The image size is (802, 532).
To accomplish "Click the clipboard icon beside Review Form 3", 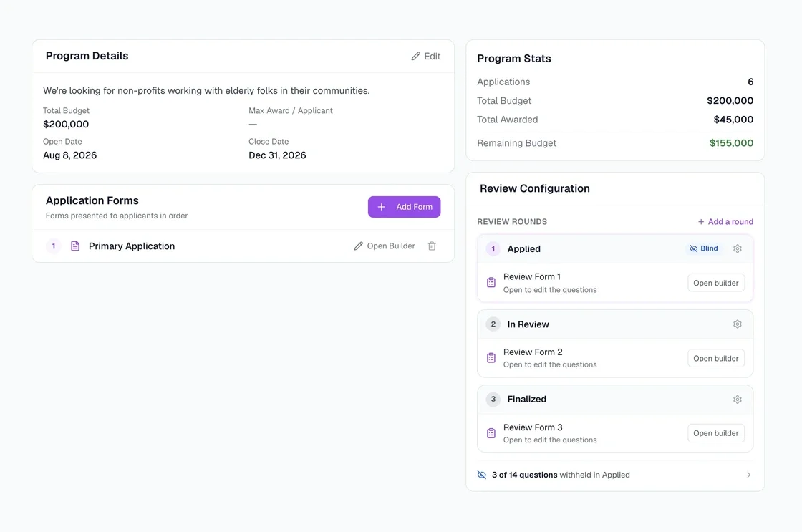I will point(491,433).
